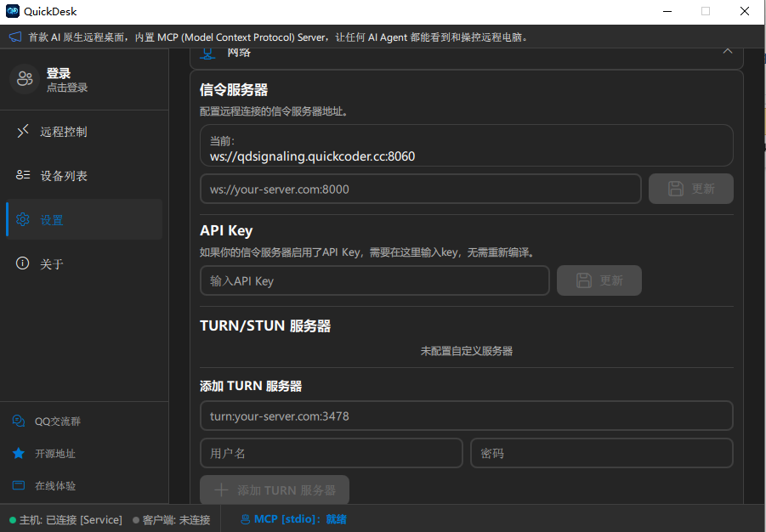The width and height of the screenshot is (766, 532).
Task: Click the green host status dot
Action: tap(13, 520)
